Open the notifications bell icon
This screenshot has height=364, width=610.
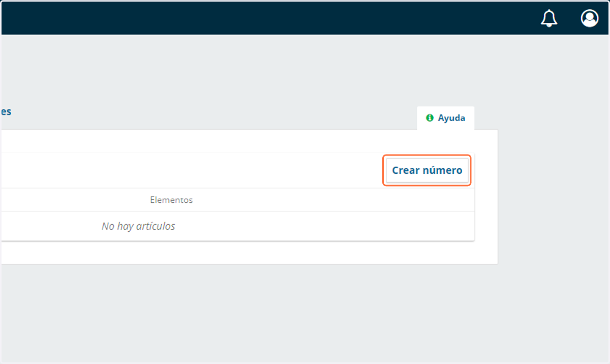[549, 18]
